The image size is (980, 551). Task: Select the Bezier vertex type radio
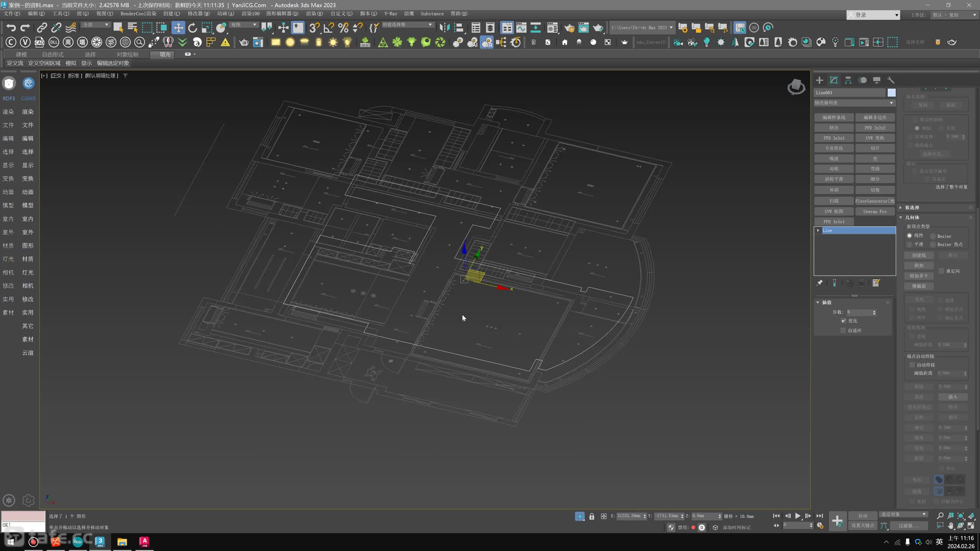click(933, 236)
